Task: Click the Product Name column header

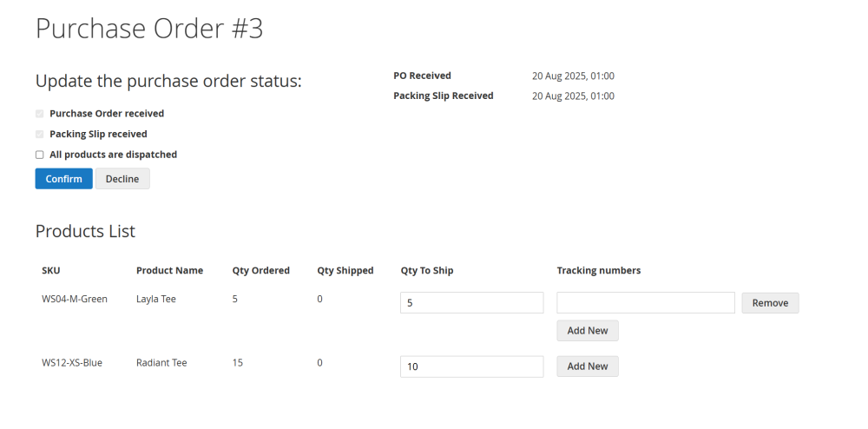Action: [x=169, y=271]
